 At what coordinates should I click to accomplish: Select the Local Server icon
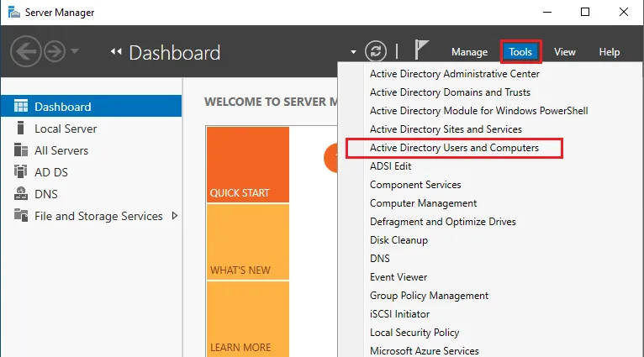[20, 128]
